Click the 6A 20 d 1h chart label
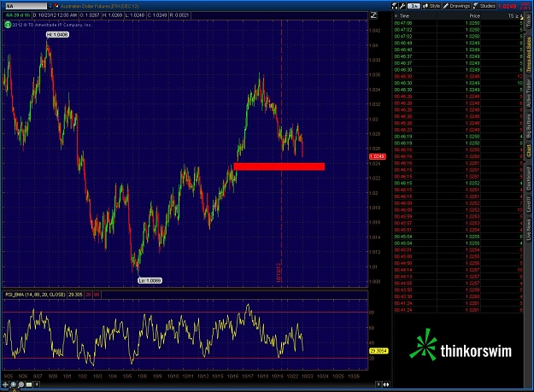The width and height of the screenshot is (534, 392). pos(18,15)
